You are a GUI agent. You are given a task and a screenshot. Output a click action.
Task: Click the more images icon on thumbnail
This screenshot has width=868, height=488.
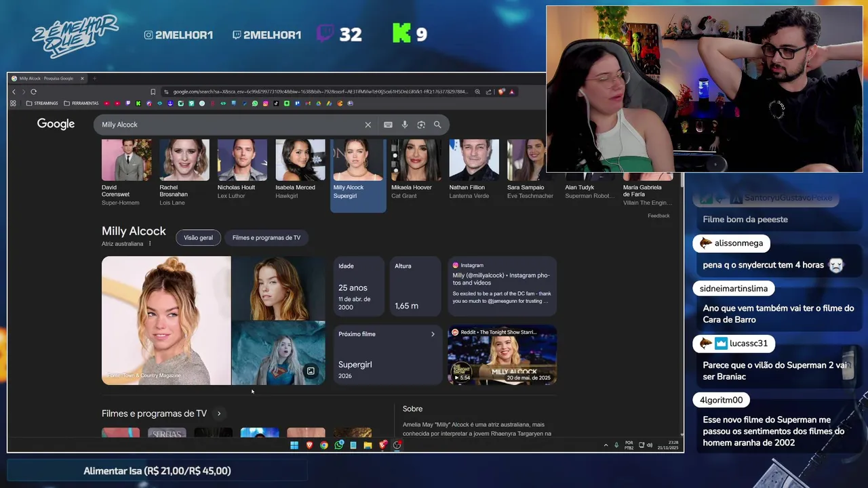pyautogui.click(x=311, y=371)
